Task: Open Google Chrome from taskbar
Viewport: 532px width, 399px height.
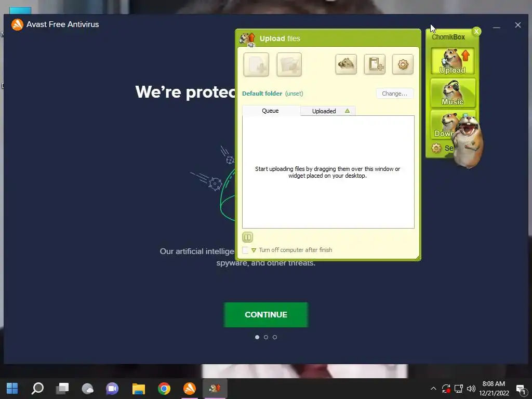Action: pyautogui.click(x=164, y=389)
